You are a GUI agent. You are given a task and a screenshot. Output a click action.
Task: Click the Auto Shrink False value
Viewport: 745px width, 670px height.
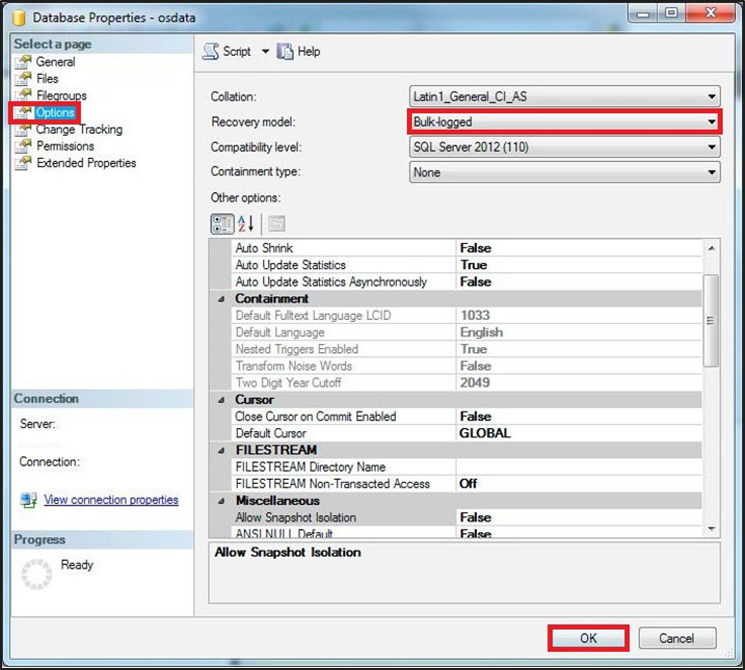[476, 248]
